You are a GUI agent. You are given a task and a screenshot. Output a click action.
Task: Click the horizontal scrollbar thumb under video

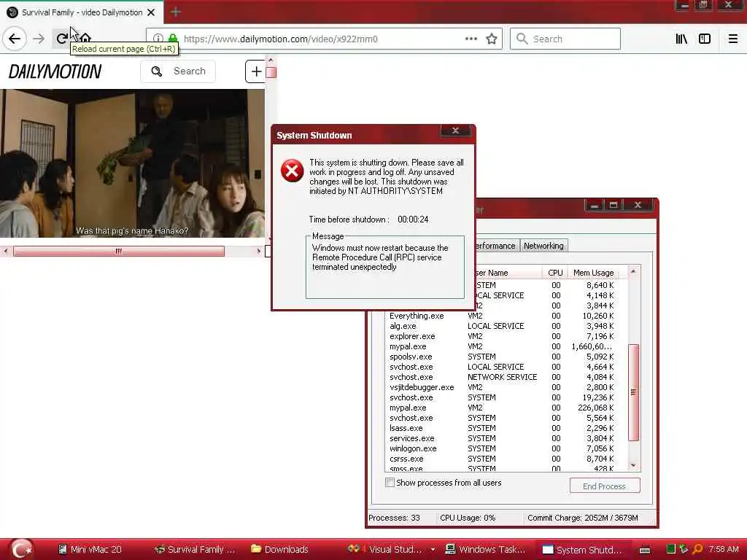[x=119, y=251]
